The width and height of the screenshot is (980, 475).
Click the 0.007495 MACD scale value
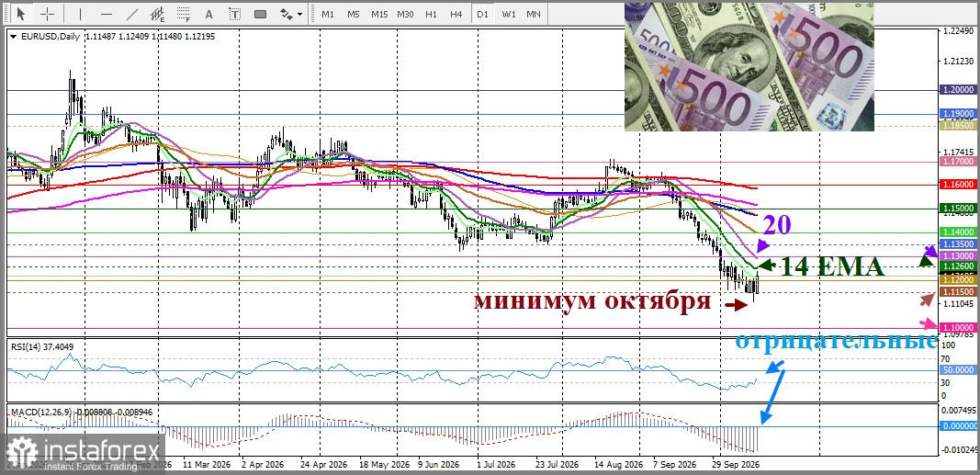point(960,411)
